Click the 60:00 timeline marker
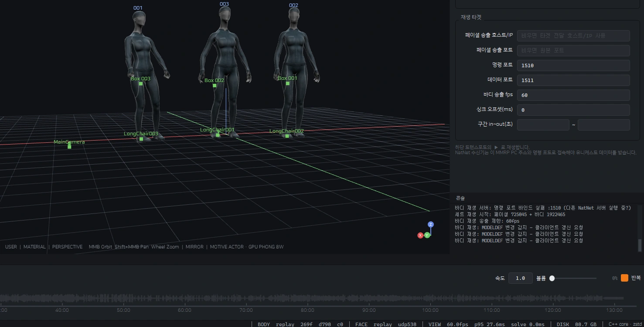 pos(184,310)
